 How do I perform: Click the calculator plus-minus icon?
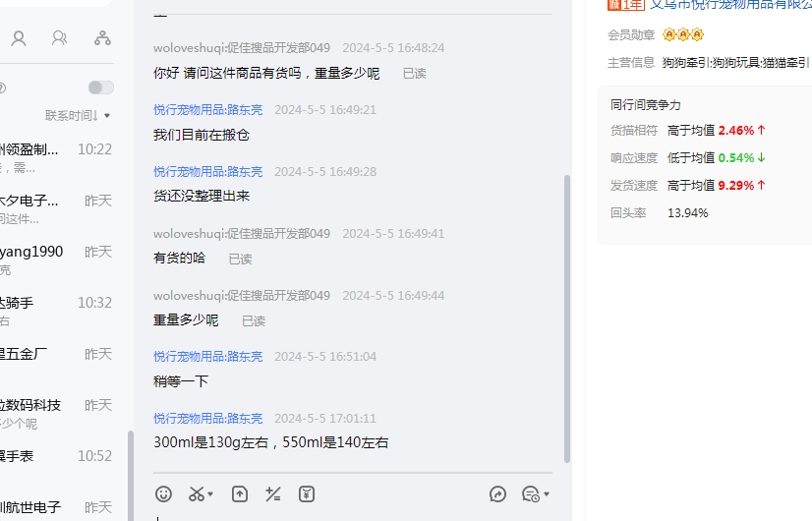coord(273,494)
